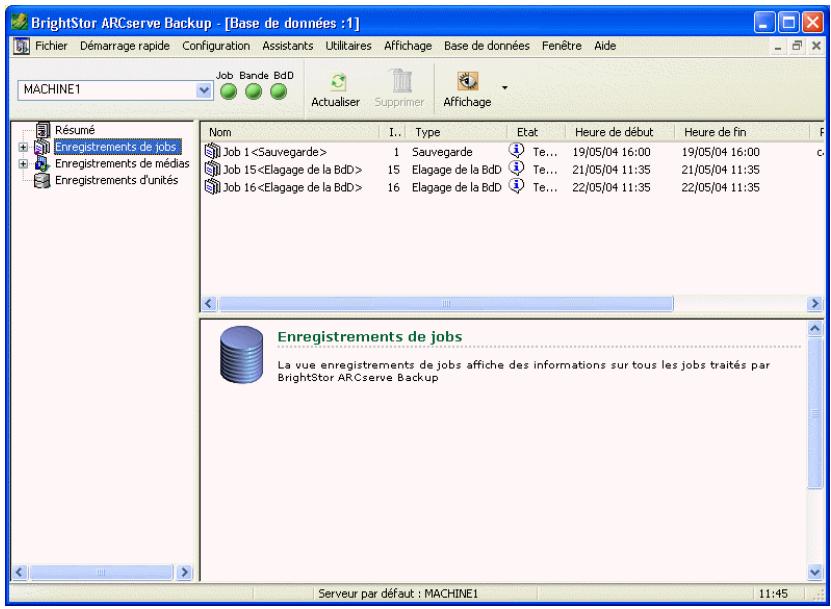Image resolution: width=831 pixels, height=609 pixels.
Task: Click the BrightStor title bar application icon
Action: (x=19, y=22)
